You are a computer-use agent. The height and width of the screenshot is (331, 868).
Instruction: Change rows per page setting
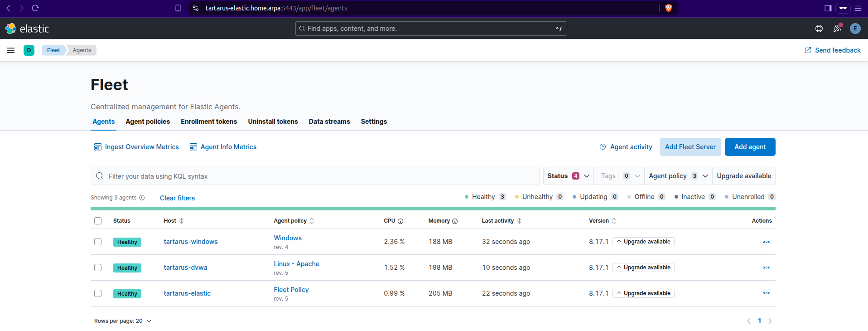pos(122,321)
